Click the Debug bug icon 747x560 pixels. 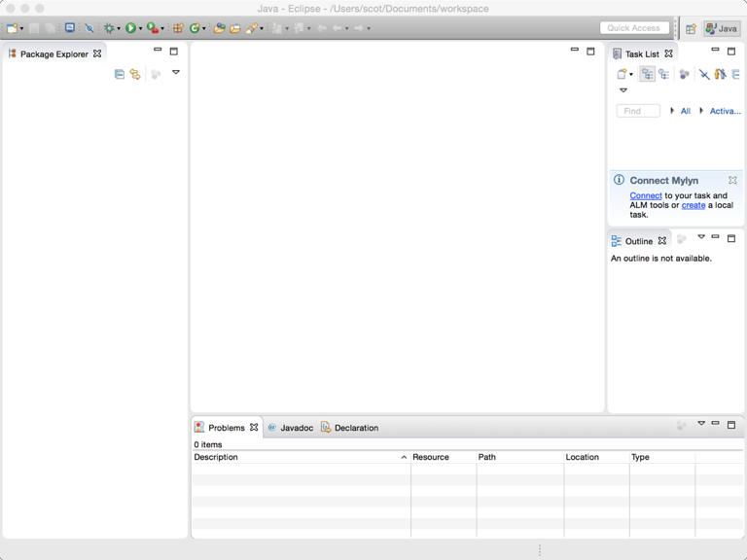[x=109, y=28]
